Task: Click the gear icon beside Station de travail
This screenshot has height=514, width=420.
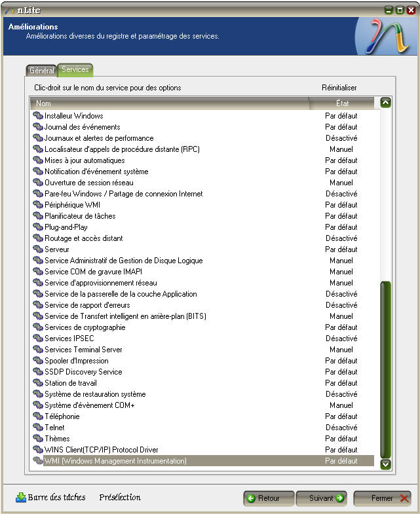Action: click(38, 383)
